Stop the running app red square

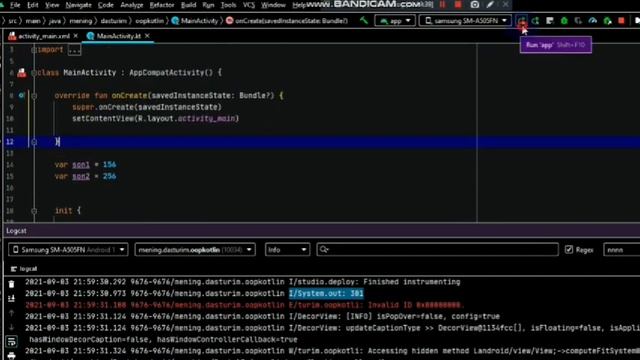[x=621, y=20]
